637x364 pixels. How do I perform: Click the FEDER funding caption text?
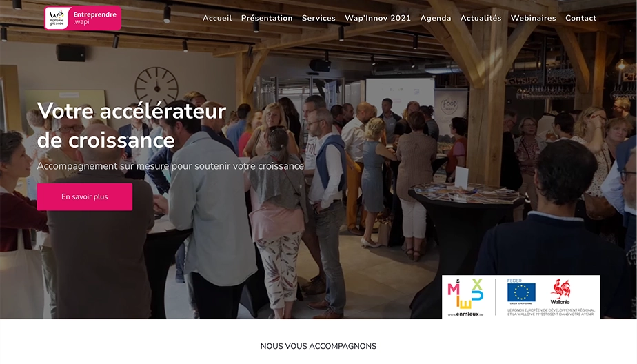click(551, 312)
